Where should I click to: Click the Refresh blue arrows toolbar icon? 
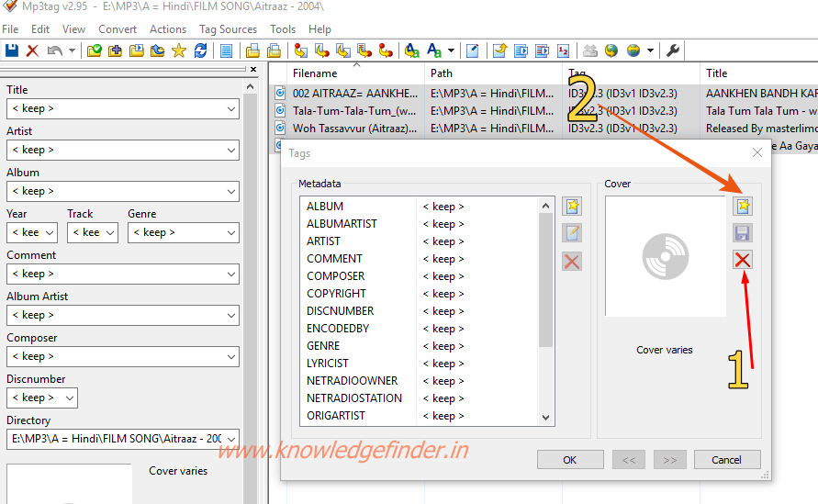(x=200, y=50)
